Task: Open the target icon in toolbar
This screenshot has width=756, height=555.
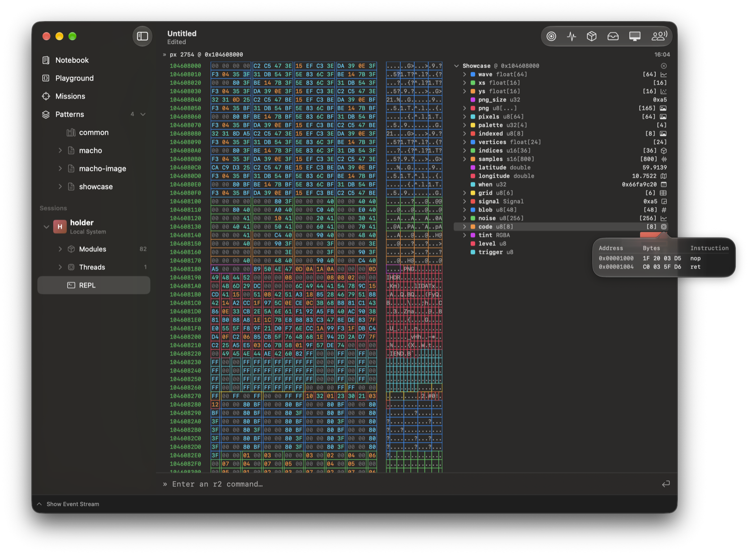Action: coord(551,36)
